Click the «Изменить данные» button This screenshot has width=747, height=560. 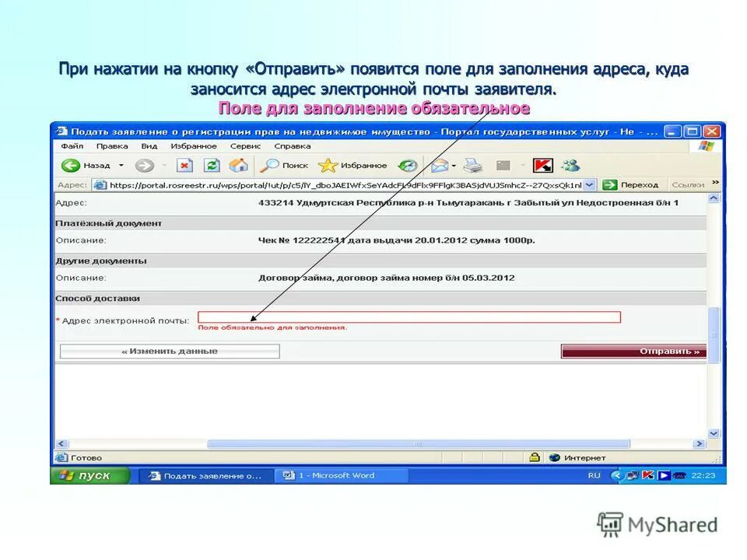pyautogui.click(x=170, y=351)
